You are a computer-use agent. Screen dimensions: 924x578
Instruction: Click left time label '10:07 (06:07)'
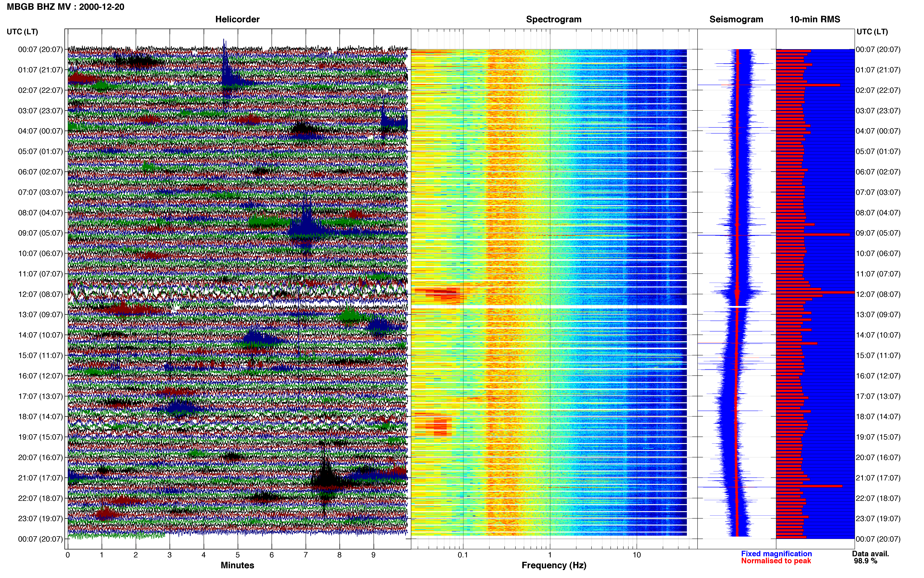click(41, 253)
